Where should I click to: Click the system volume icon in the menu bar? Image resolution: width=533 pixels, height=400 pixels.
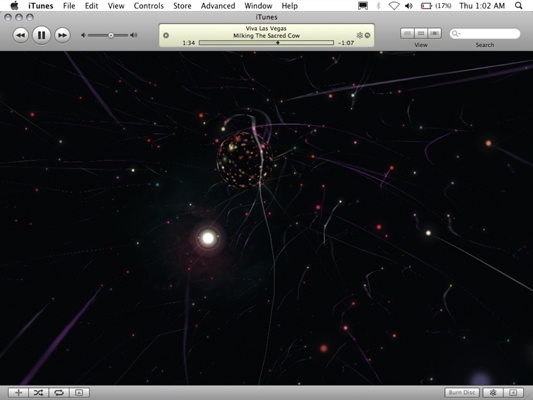pyautogui.click(x=409, y=6)
